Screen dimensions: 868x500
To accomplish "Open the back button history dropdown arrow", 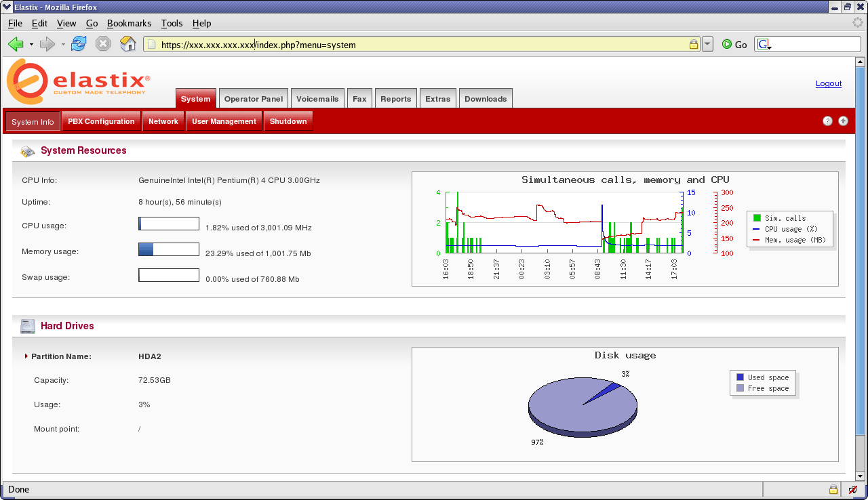I will (31, 45).
